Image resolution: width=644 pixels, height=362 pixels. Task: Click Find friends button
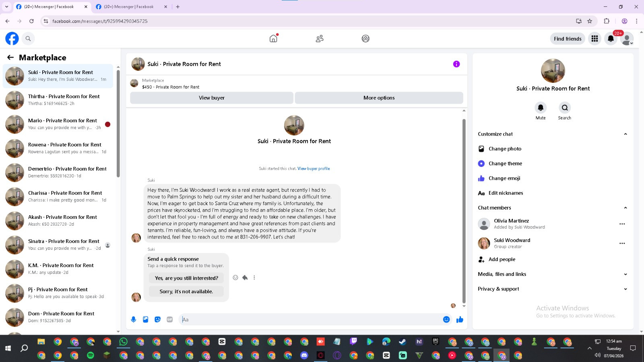568,39
